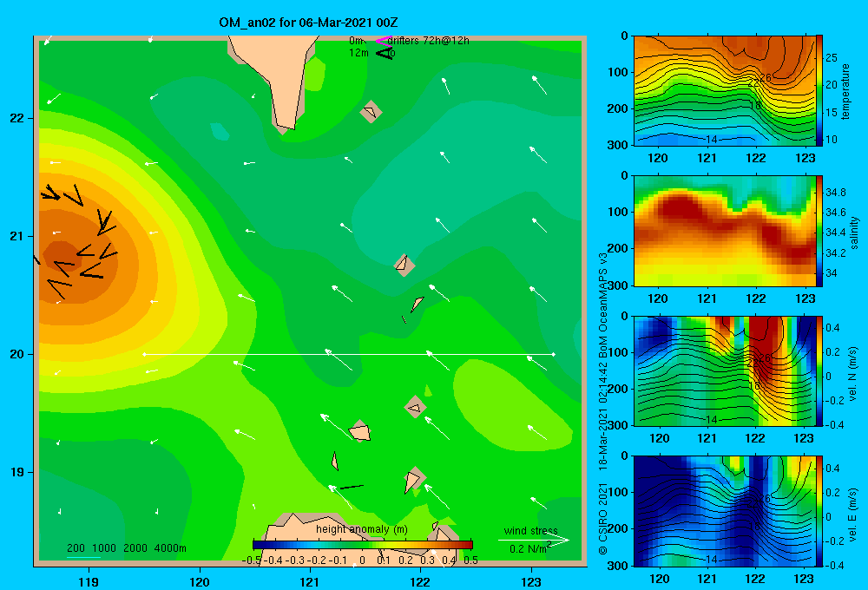This screenshot has height=590, width=868.
Task: Click the white section line at 20N
Action: [x=349, y=354]
